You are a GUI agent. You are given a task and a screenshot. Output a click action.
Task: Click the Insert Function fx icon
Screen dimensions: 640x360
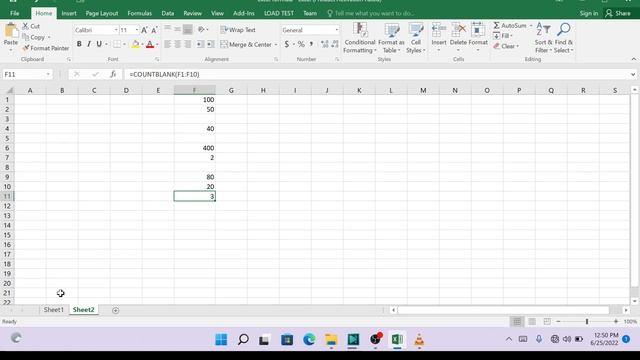(x=113, y=74)
